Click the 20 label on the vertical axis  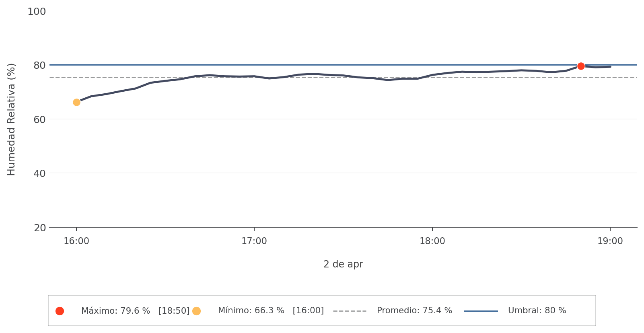tap(39, 228)
